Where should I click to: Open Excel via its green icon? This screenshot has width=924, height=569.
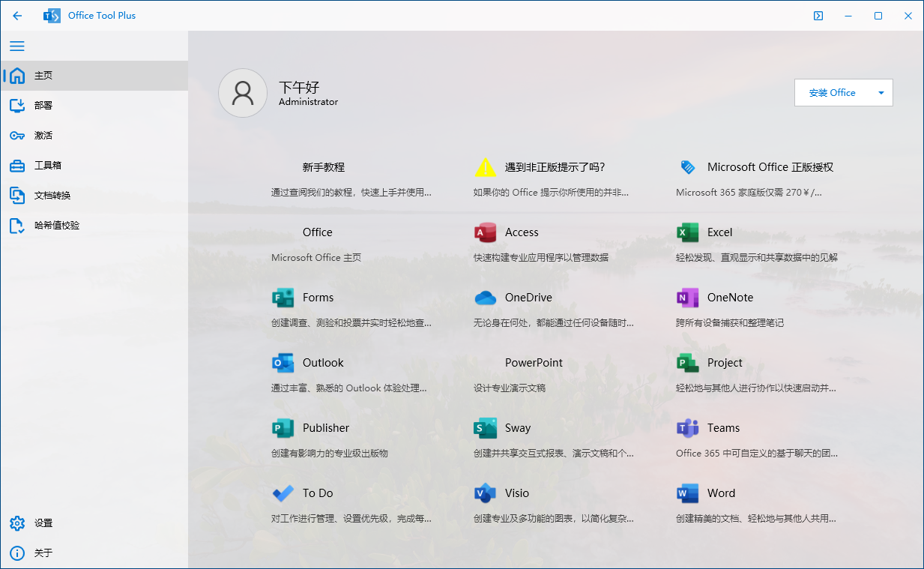pyautogui.click(x=687, y=232)
